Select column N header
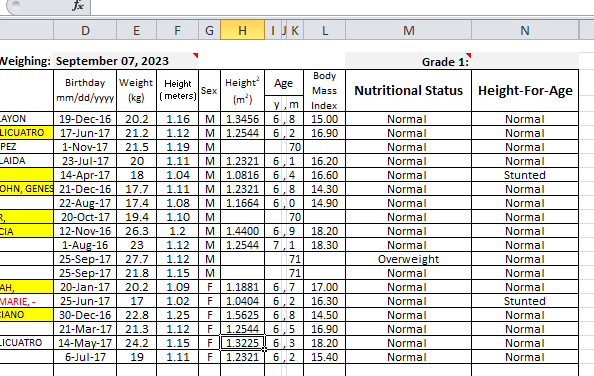The image size is (594, 376). pyautogui.click(x=525, y=30)
